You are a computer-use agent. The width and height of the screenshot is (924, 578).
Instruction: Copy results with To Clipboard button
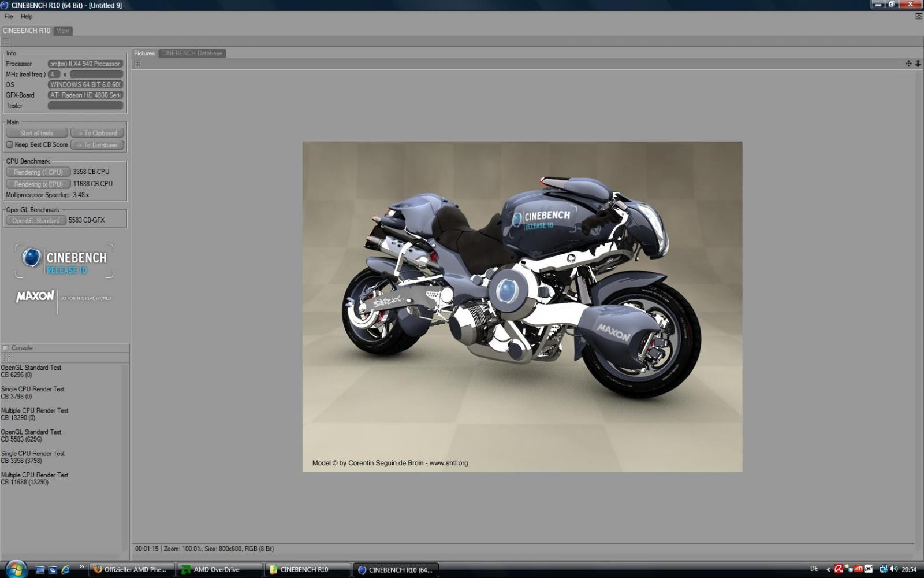(x=97, y=133)
